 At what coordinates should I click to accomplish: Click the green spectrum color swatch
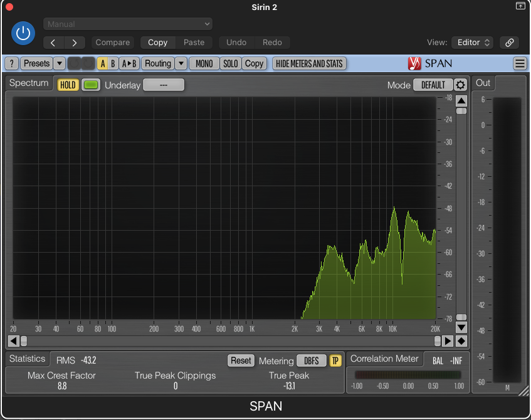91,85
